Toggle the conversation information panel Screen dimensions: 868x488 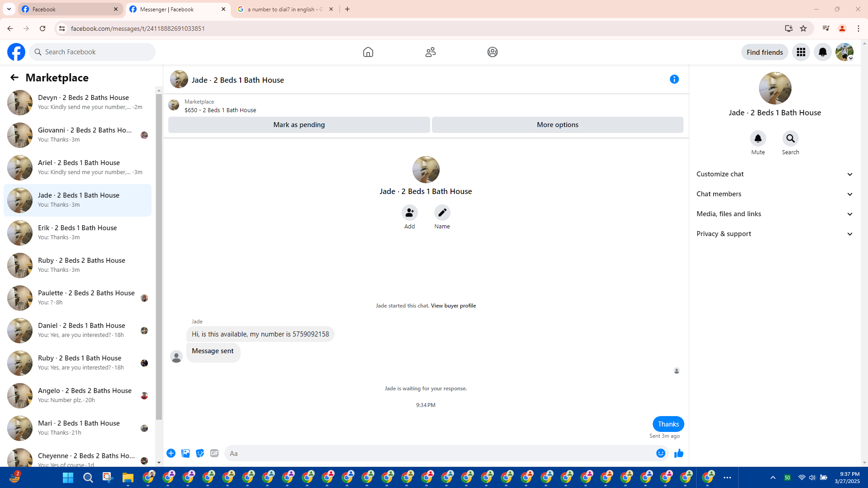(x=674, y=79)
